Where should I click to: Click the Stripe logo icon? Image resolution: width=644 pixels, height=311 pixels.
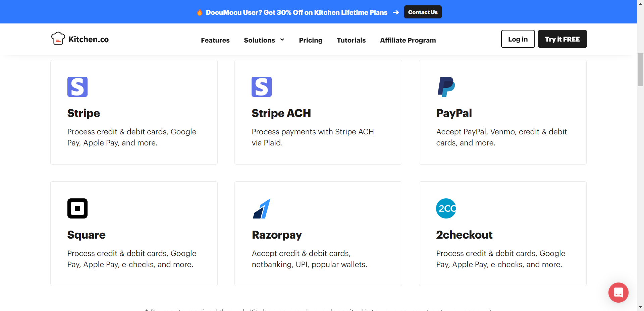pos(77,87)
